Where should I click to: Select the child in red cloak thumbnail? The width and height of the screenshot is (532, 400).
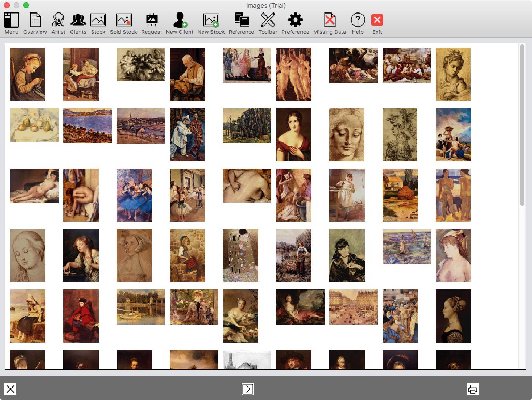click(x=81, y=316)
